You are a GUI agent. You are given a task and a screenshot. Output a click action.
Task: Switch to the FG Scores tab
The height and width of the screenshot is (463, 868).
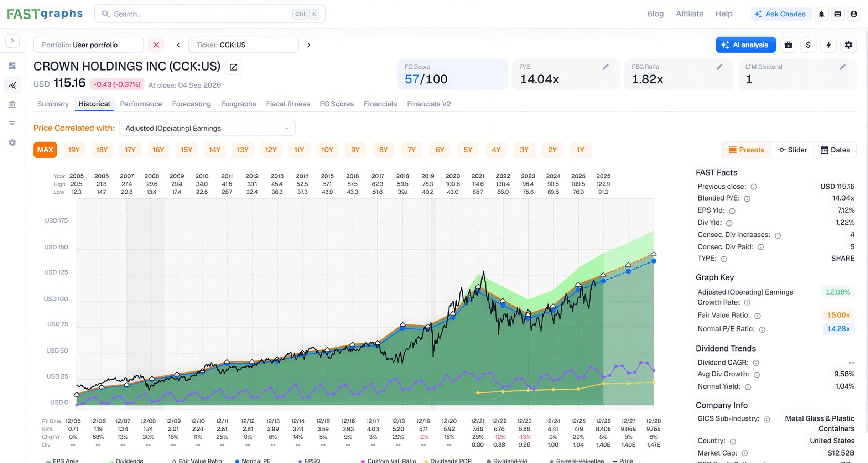coord(337,104)
